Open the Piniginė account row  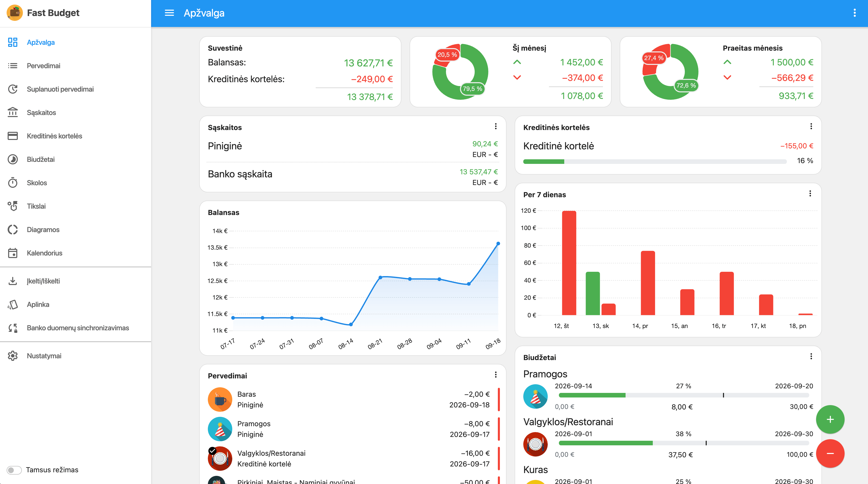click(x=353, y=148)
